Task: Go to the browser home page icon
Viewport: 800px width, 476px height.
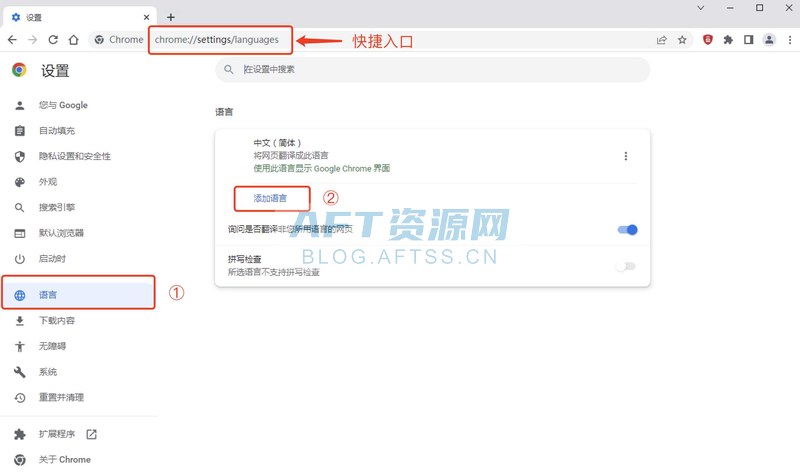Action: click(x=74, y=40)
